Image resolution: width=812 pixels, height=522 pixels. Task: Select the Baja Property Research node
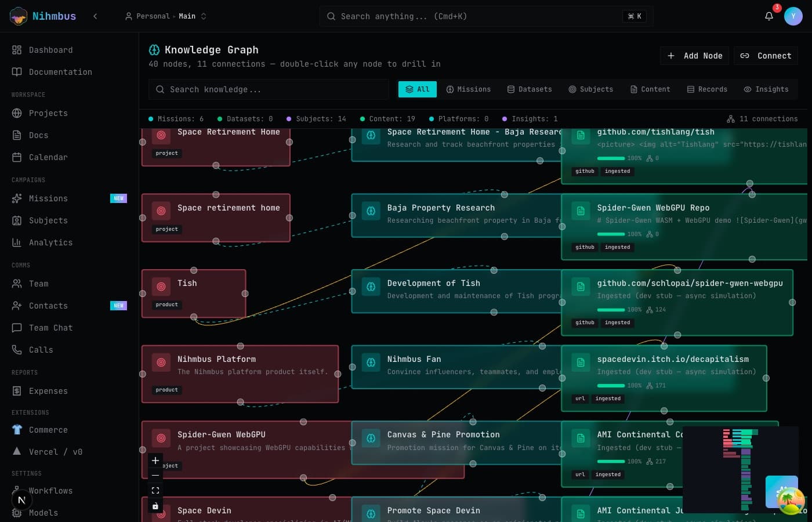pyautogui.click(x=456, y=216)
